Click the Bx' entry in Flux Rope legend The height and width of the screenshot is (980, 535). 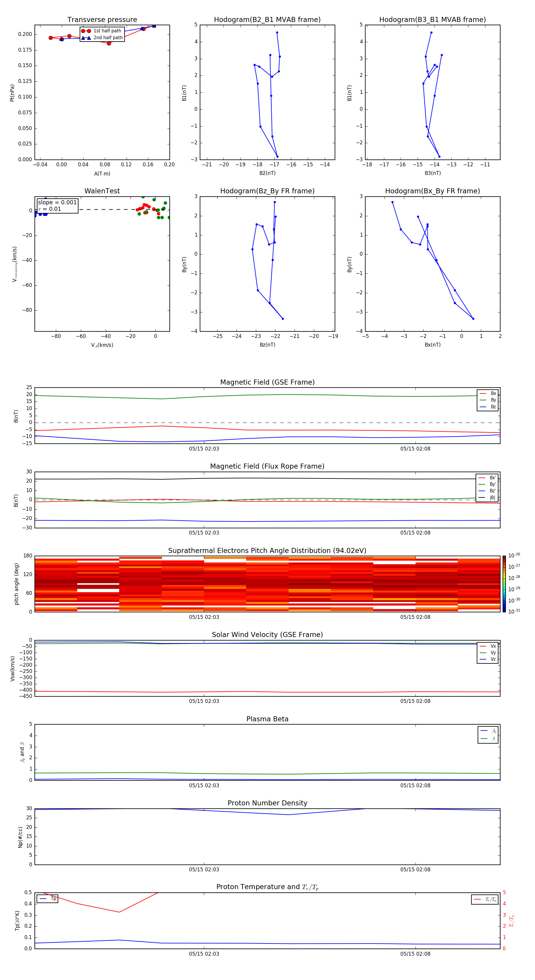[487, 478]
